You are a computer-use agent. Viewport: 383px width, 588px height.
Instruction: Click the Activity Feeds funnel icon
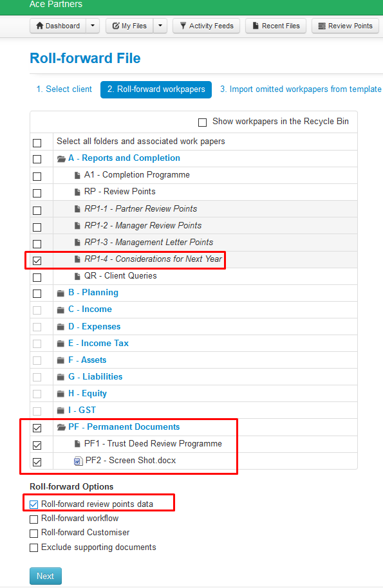click(x=183, y=26)
